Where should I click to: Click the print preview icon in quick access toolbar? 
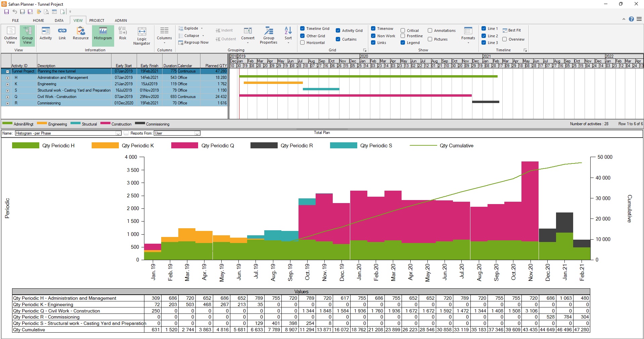46,12
